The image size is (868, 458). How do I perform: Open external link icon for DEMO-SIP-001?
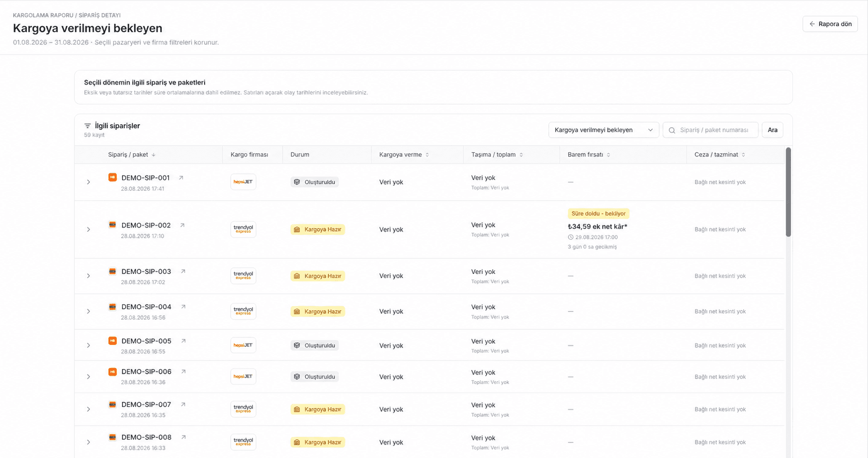pyautogui.click(x=181, y=177)
